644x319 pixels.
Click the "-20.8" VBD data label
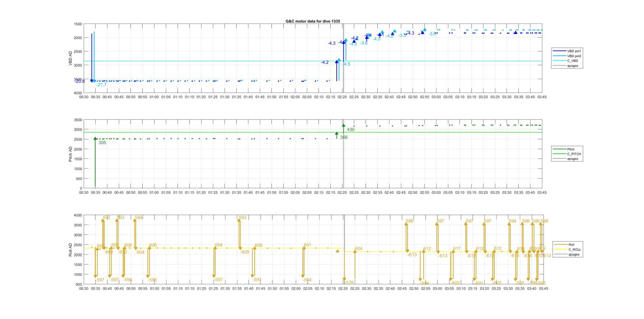(80, 81)
